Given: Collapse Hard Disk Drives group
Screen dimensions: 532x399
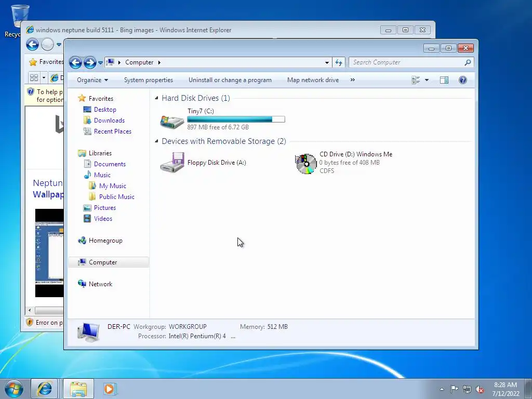Looking at the screenshot, I should tap(156, 98).
